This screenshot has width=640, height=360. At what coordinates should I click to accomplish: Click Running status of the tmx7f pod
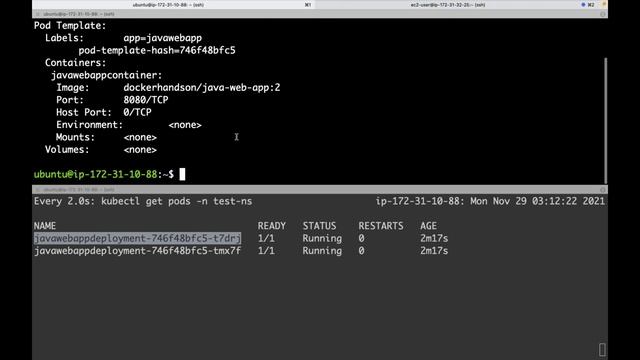[322, 251]
